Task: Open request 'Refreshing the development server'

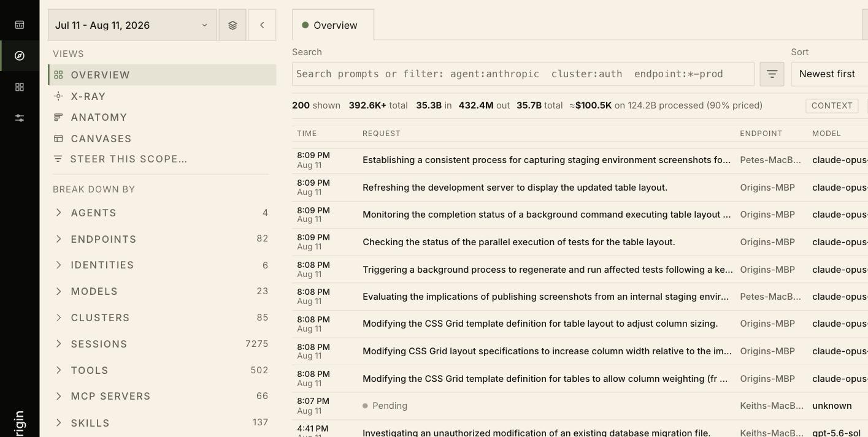Action: pos(515,188)
